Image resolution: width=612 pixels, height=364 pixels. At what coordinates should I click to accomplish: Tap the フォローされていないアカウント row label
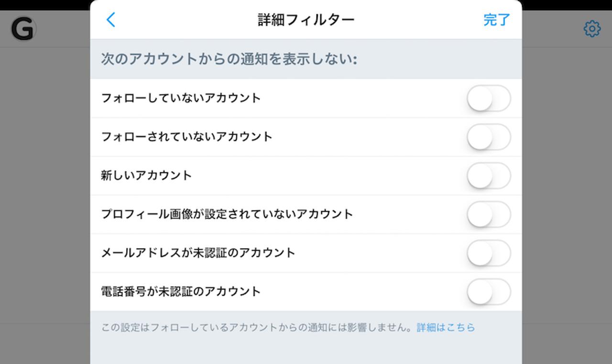point(186,136)
